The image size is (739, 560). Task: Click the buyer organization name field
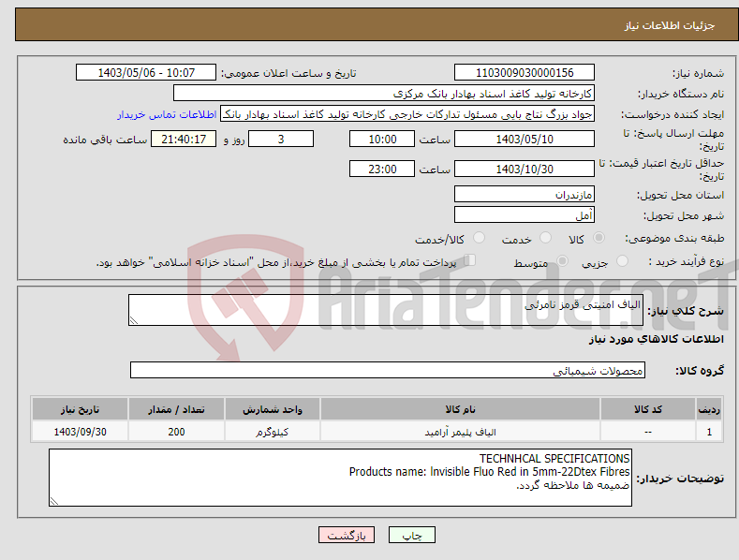point(384,94)
